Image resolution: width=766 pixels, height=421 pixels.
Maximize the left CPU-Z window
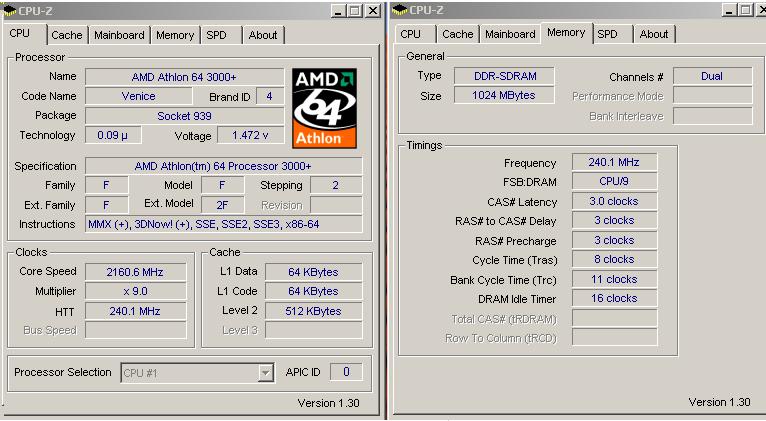(x=355, y=10)
